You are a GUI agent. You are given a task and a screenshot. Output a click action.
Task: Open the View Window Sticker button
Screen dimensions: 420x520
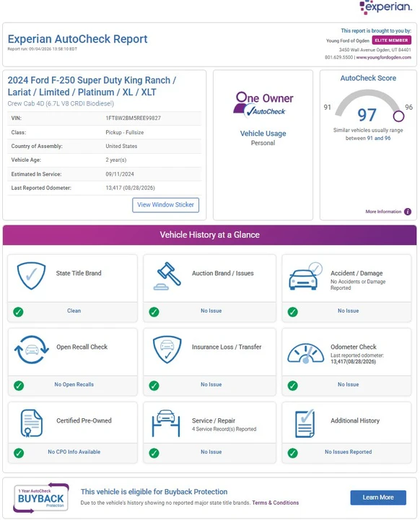click(x=166, y=205)
